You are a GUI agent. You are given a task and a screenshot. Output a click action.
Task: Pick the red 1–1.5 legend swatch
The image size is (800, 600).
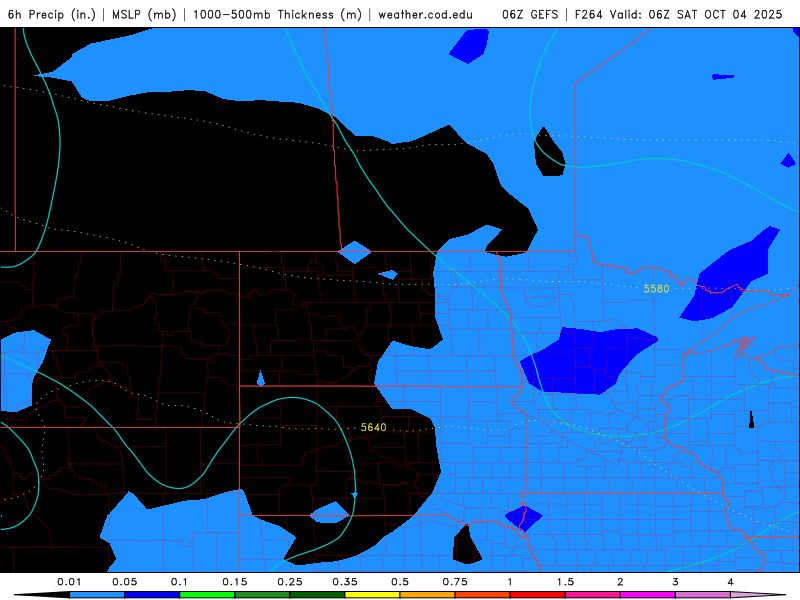point(538,595)
